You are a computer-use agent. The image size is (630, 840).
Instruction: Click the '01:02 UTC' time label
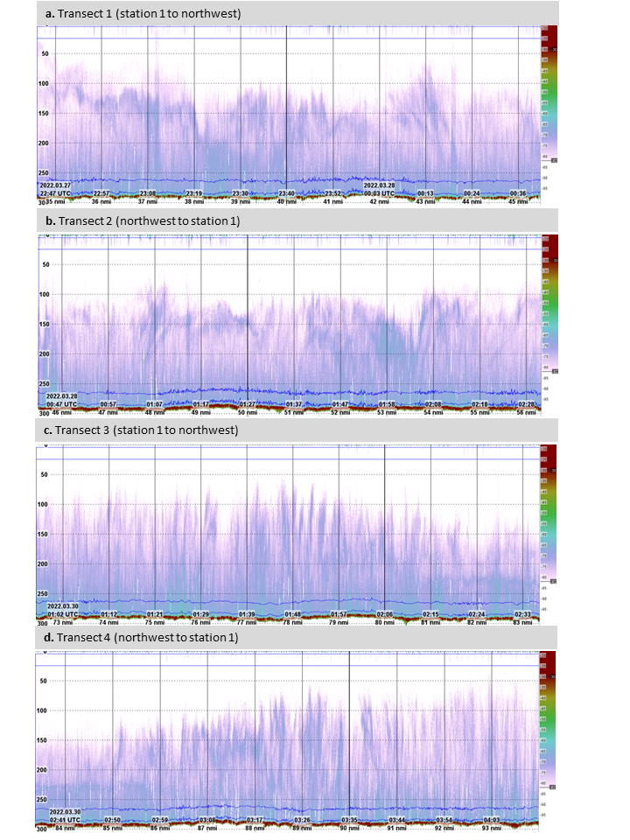63,614
